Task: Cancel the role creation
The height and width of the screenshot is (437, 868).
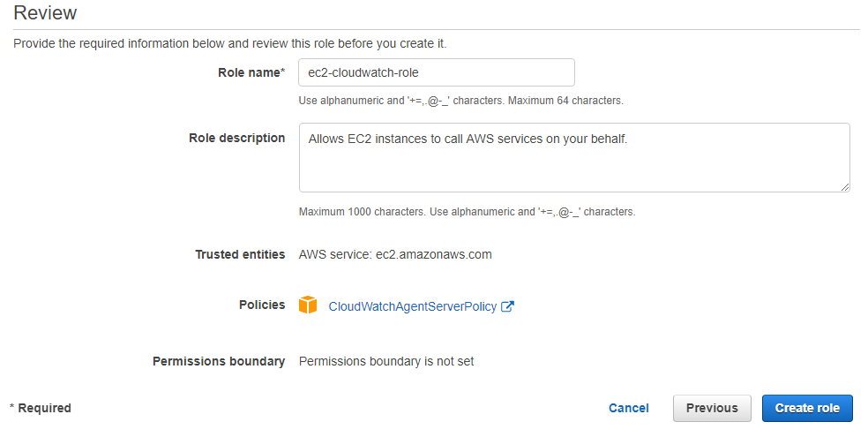Action: pyautogui.click(x=628, y=408)
